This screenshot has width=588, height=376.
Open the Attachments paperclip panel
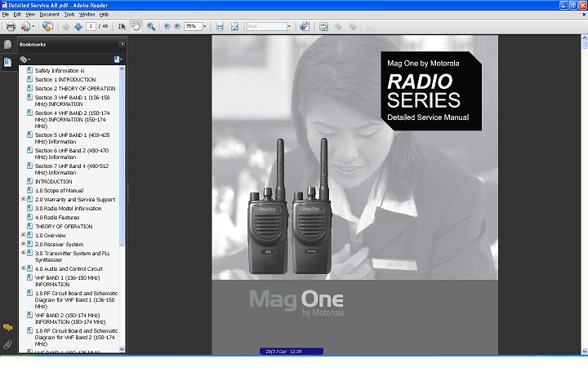tap(7, 344)
